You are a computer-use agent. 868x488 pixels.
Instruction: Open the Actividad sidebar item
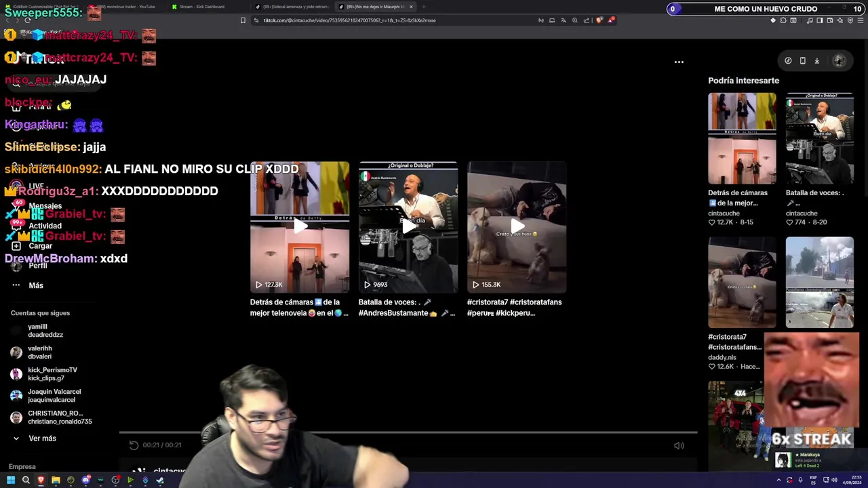click(45, 226)
